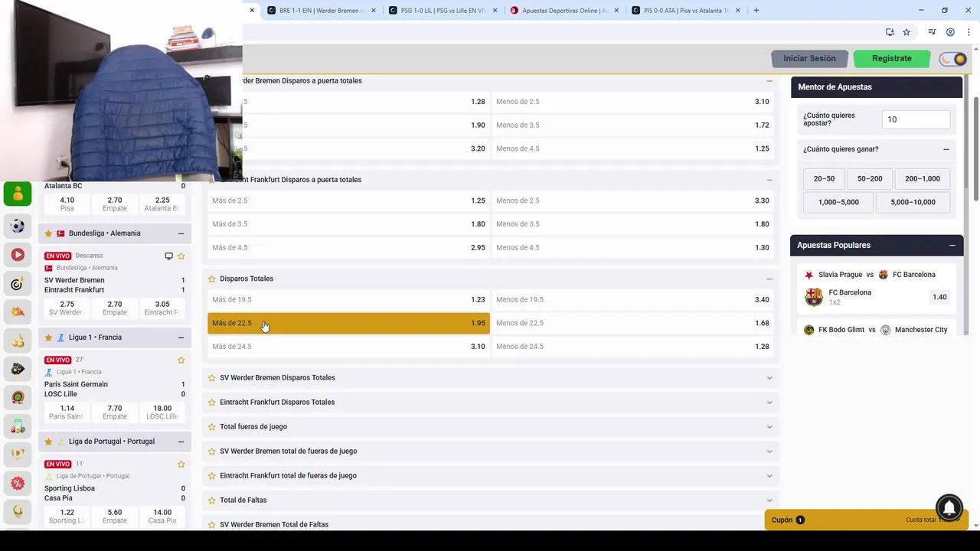Image resolution: width=980 pixels, height=551 pixels.
Task: Open the Chrome three-dot menu
Action: pos(969,32)
